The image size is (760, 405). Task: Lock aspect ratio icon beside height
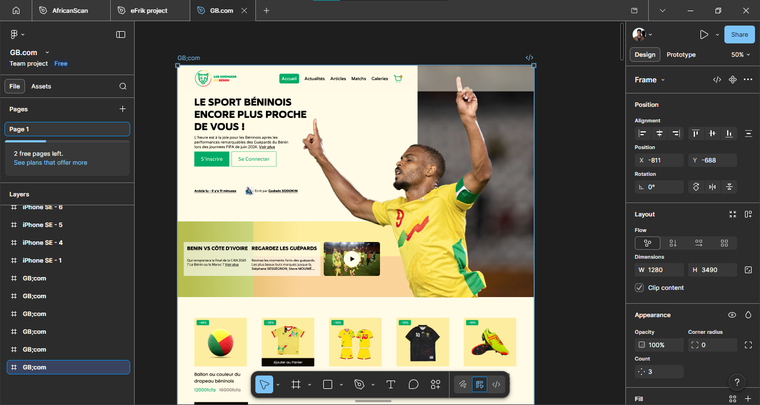pos(748,270)
